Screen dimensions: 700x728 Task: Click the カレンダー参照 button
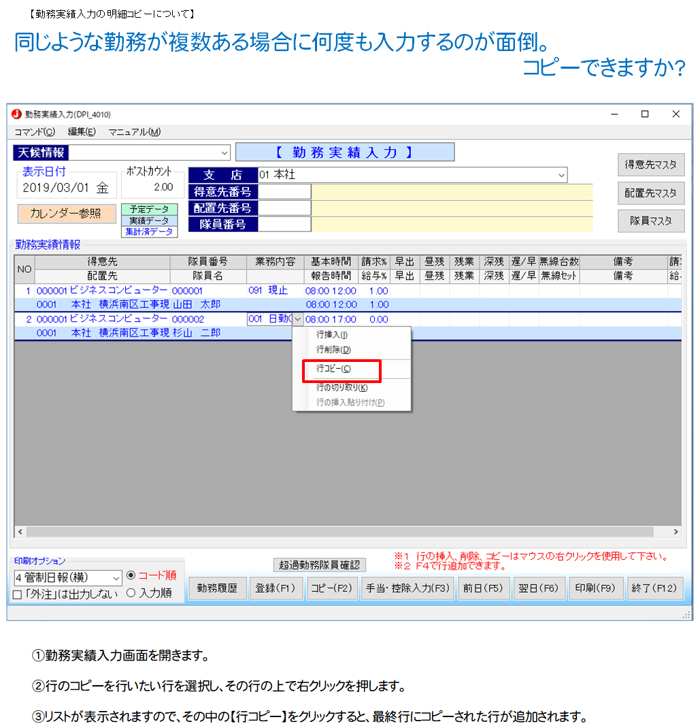pos(67,214)
